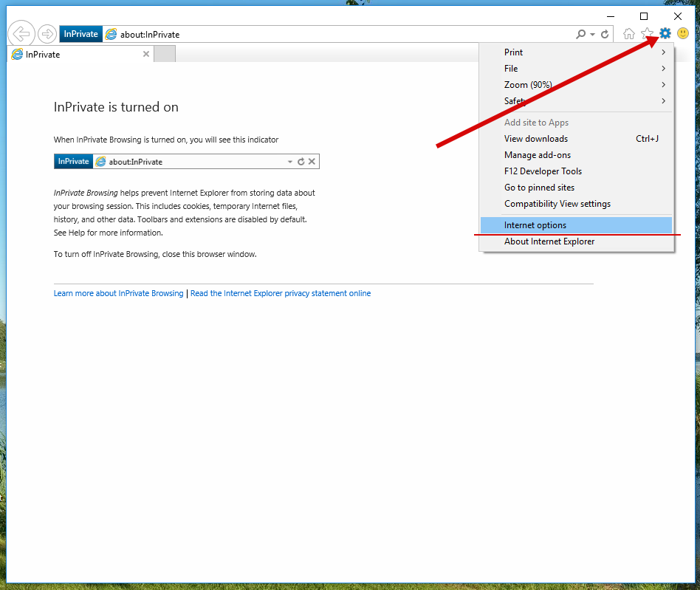Click the Internet Explorer icon on InPrivate tab

17,55
